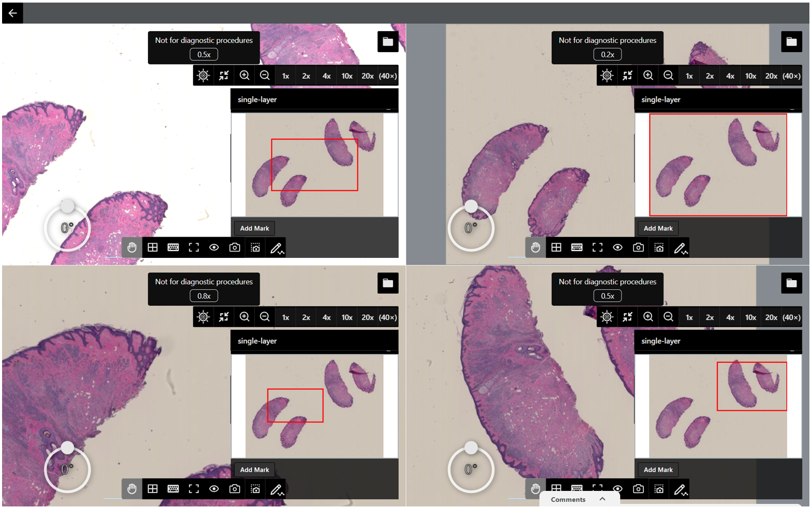The height and width of the screenshot is (508, 812).
Task: Minimize single-layer overview in the 0.8x viewer
Action: point(388,350)
